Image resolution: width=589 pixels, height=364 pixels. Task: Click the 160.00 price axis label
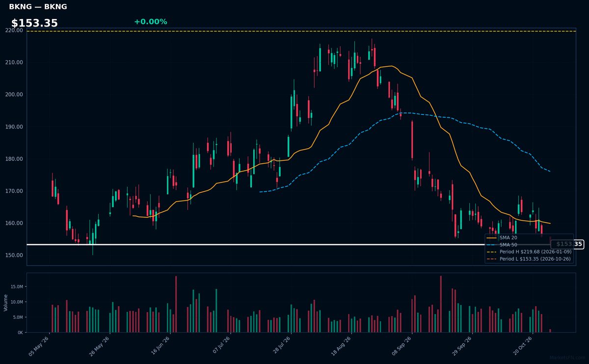click(15, 223)
